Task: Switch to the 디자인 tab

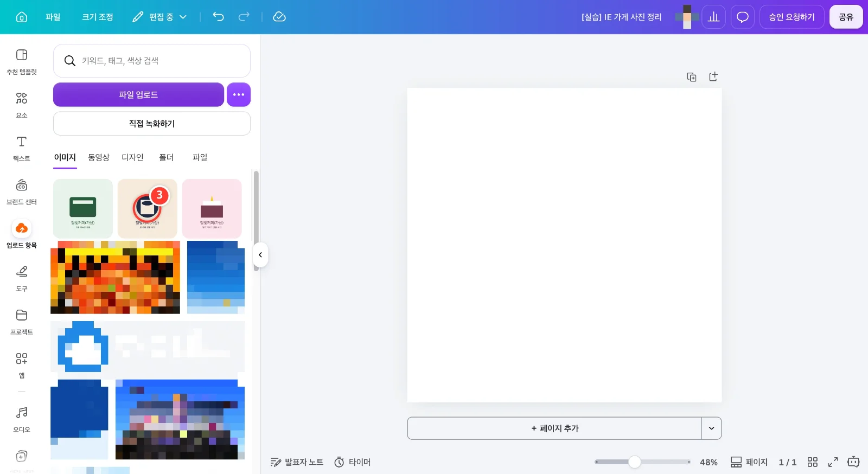Action: [x=132, y=157]
